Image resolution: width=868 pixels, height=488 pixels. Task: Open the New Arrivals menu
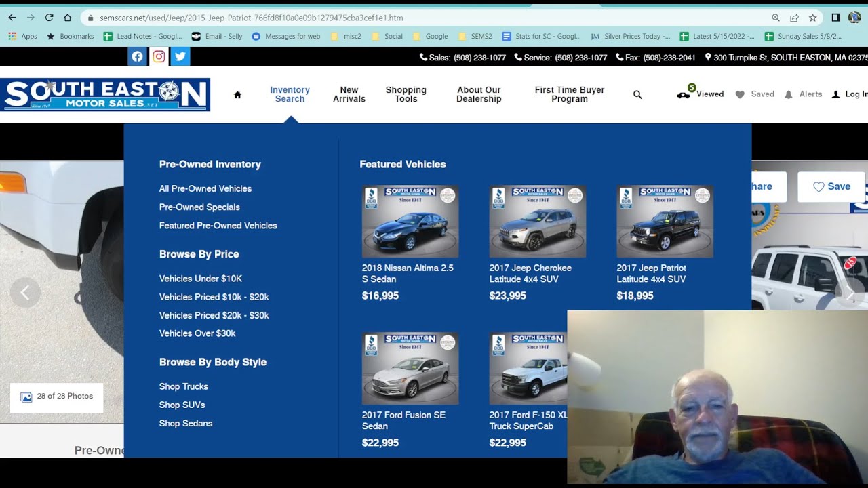point(349,94)
